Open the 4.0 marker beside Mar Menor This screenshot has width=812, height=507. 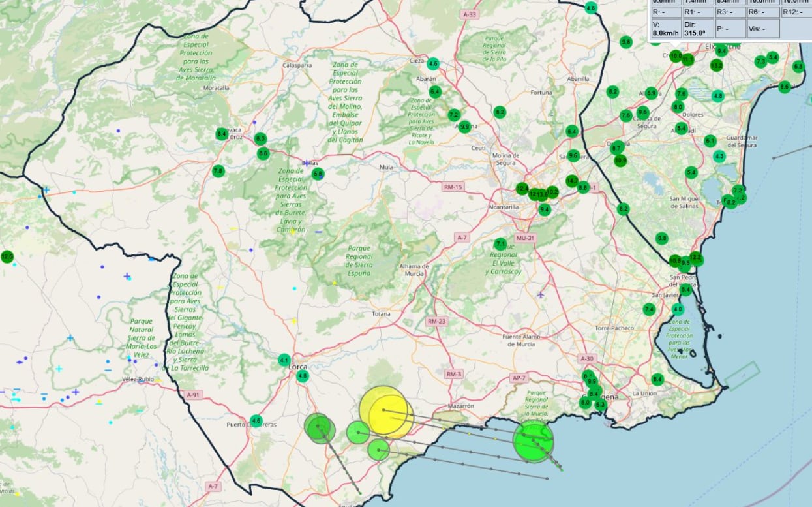pos(678,309)
